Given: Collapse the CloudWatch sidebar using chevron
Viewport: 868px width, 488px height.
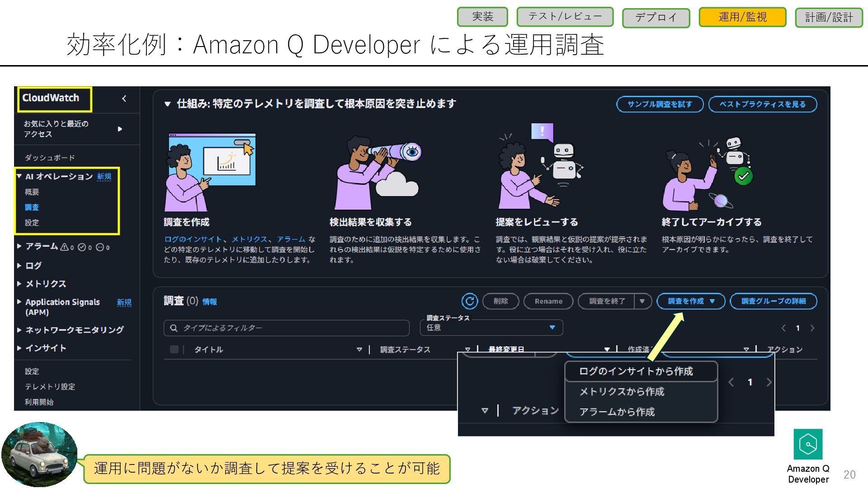Looking at the screenshot, I should [124, 99].
